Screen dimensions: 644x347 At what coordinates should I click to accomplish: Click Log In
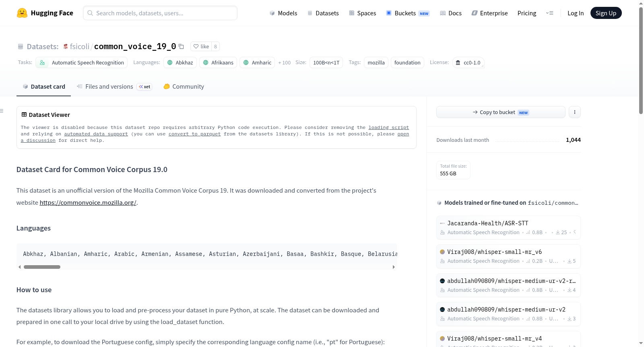(576, 13)
